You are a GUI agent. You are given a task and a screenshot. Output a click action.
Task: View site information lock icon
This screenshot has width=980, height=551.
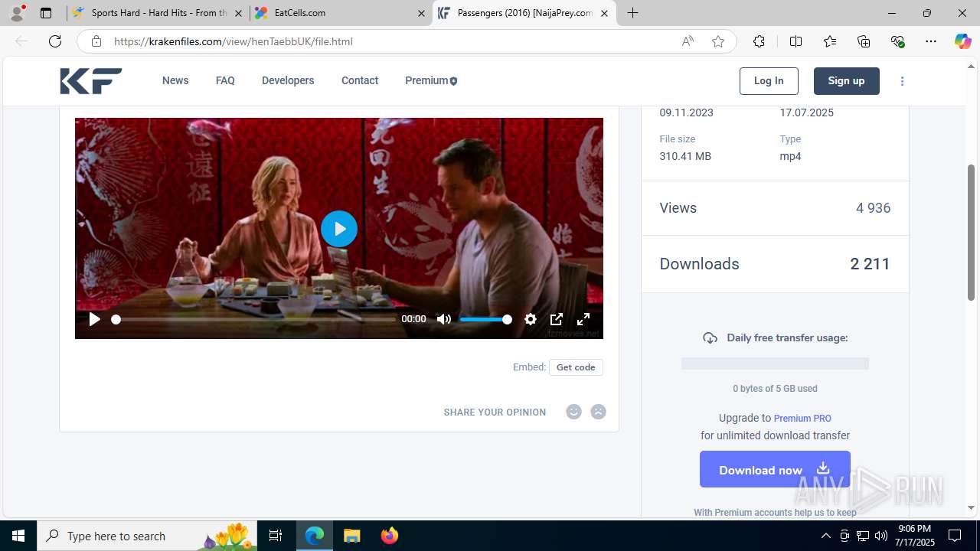point(96,41)
